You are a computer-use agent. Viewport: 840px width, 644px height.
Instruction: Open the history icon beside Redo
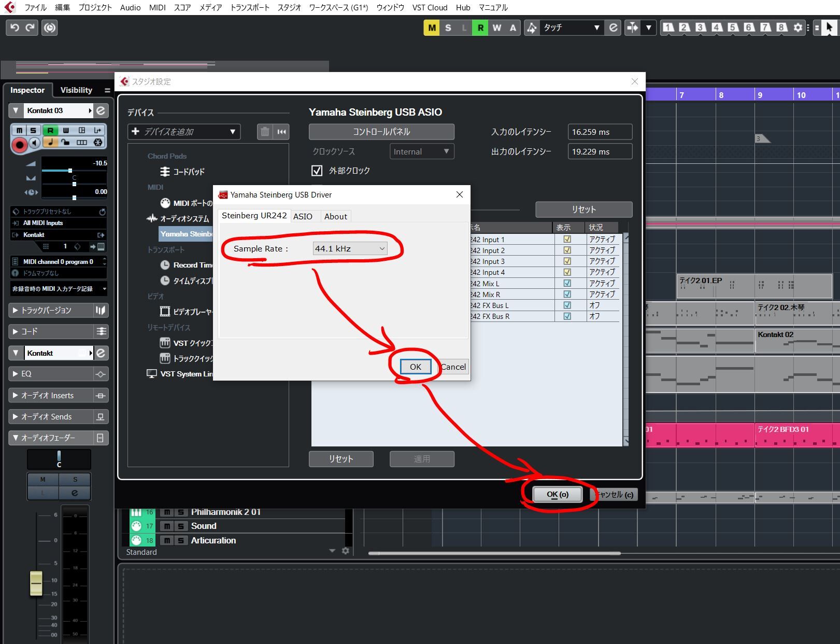[50, 27]
